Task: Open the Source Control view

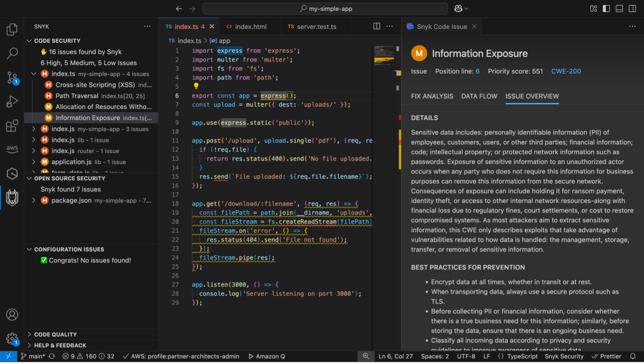Action: (x=12, y=77)
